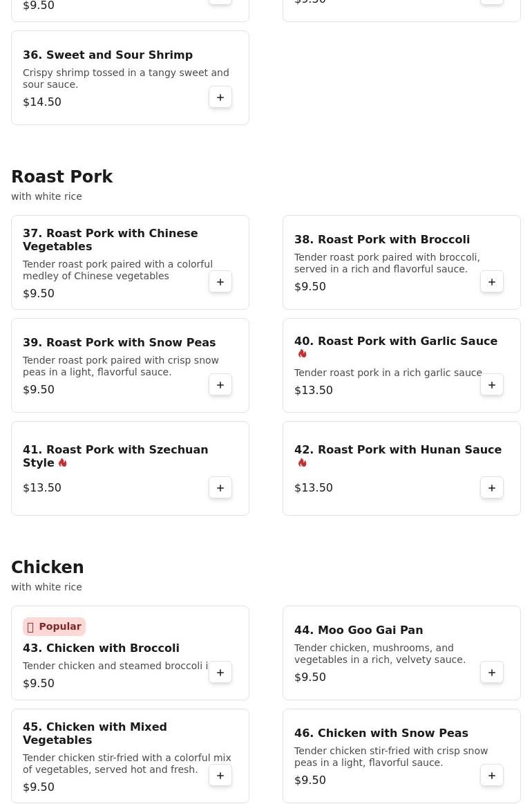Add Roast Pork with Chinese Vegetables
532x804 pixels.
pyautogui.click(x=220, y=282)
